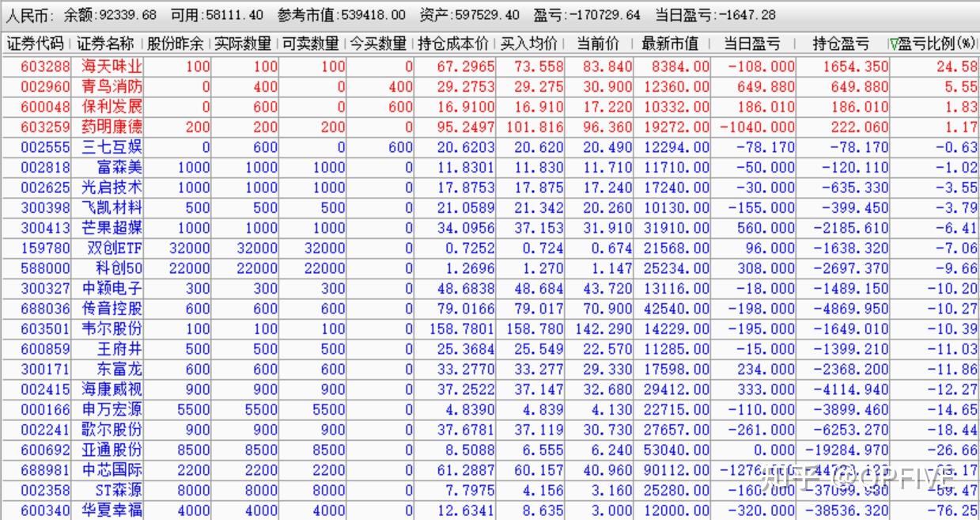Click stock code 688981
Image resolution: width=980 pixels, height=520 pixels.
45,470
